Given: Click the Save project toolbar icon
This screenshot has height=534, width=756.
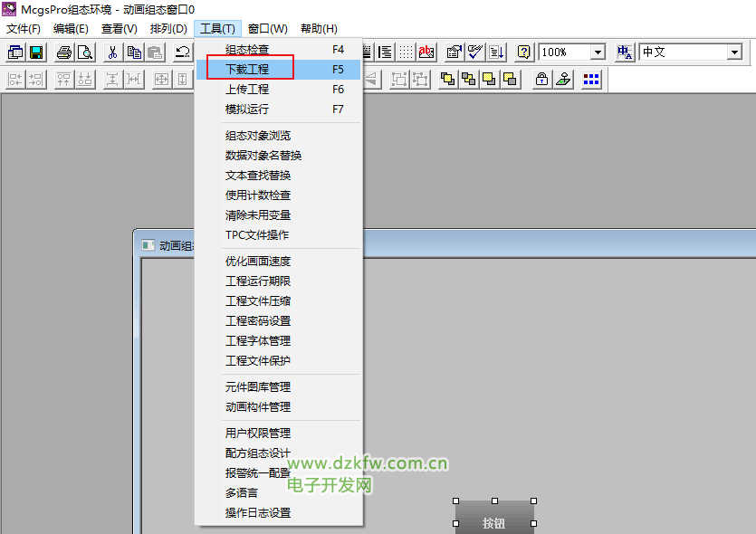Looking at the screenshot, I should point(36,52).
